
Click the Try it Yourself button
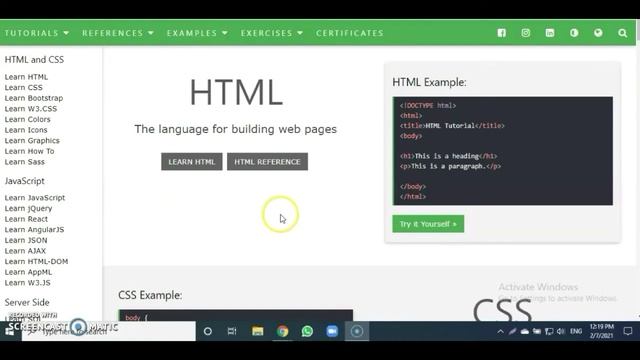428,224
